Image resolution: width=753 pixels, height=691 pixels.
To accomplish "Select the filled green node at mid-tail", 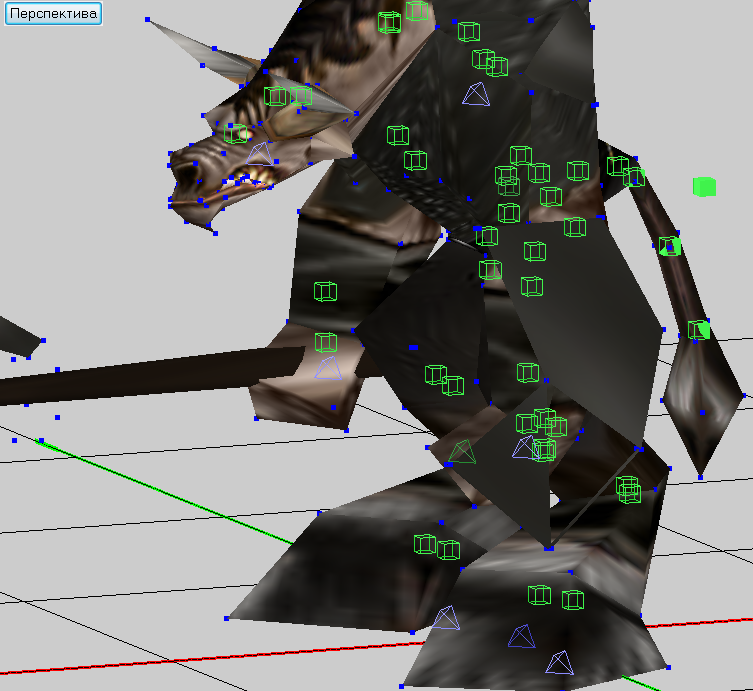I will (670, 247).
